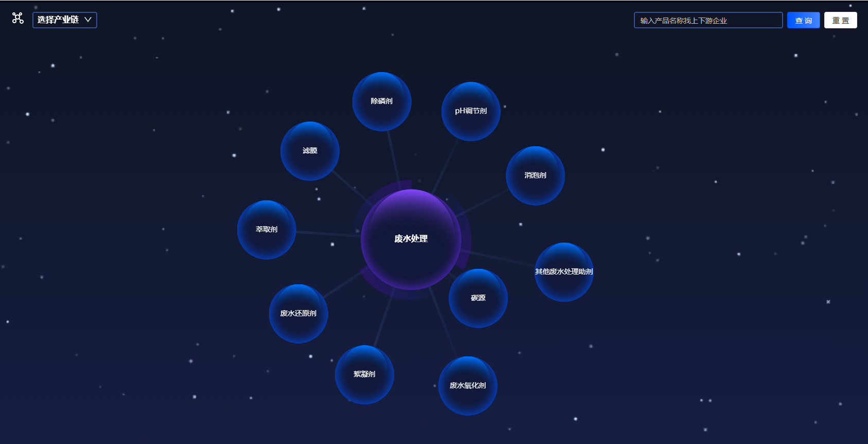Choose the 消泡剂 bubble node

point(535,176)
